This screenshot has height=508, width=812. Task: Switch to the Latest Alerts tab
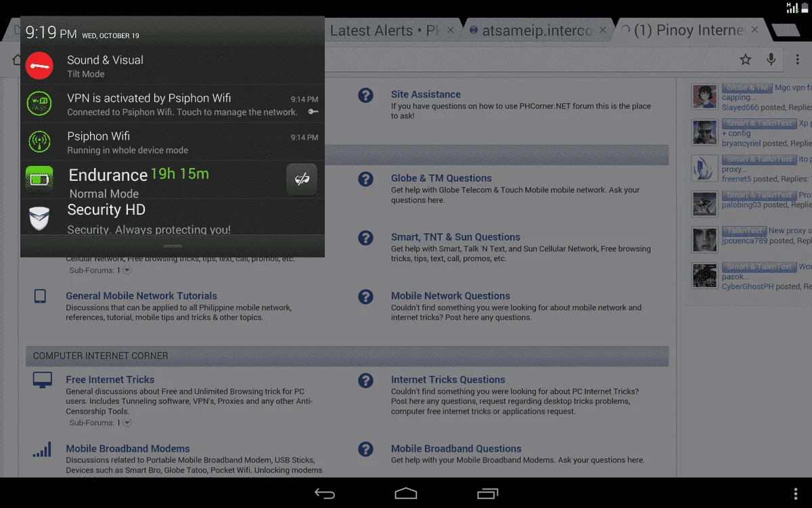[385, 30]
